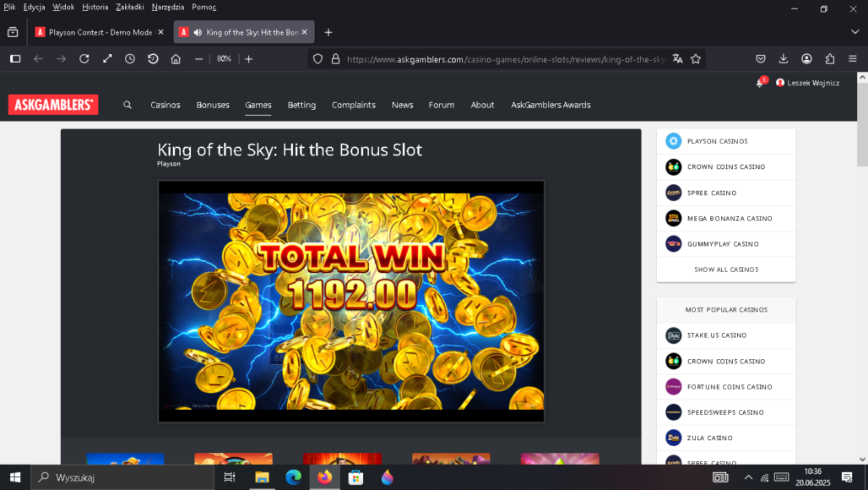Expand Show All Casinos
The width and height of the screenshot is (868, 490).
[726, 270]
